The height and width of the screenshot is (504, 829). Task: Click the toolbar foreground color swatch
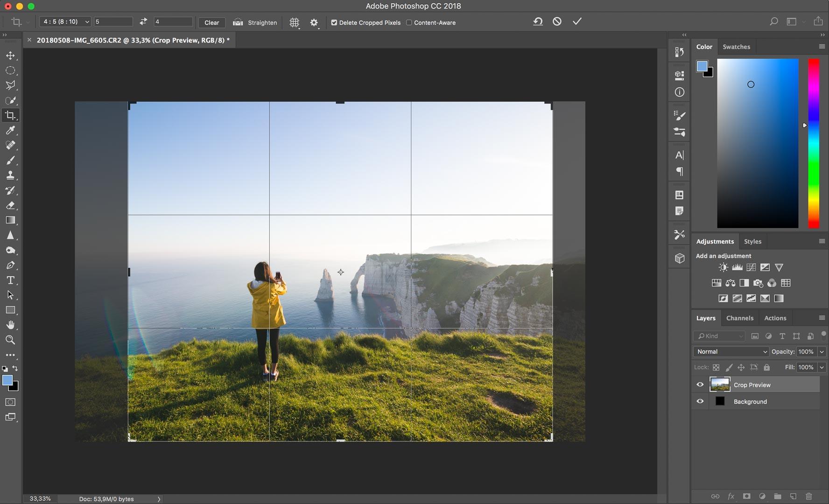(7, 380)
